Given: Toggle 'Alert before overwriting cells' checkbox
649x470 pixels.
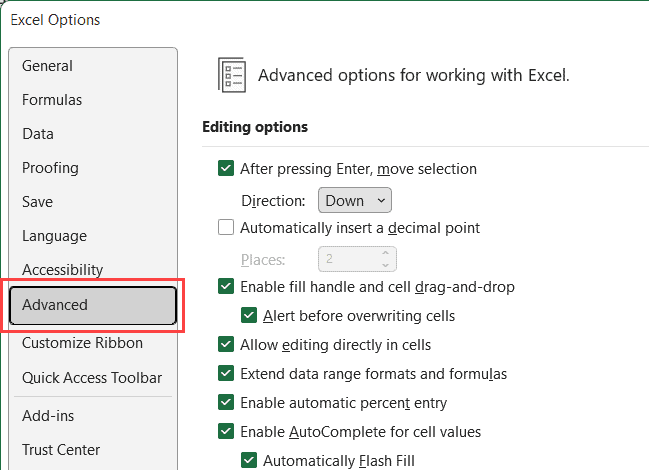Looking at the screenshot, I should 248,316.
